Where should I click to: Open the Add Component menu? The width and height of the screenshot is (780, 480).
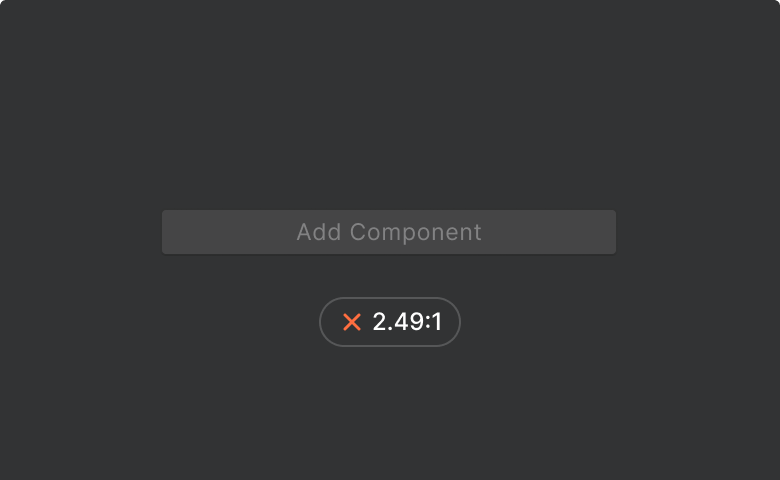(x=389, y=232)
